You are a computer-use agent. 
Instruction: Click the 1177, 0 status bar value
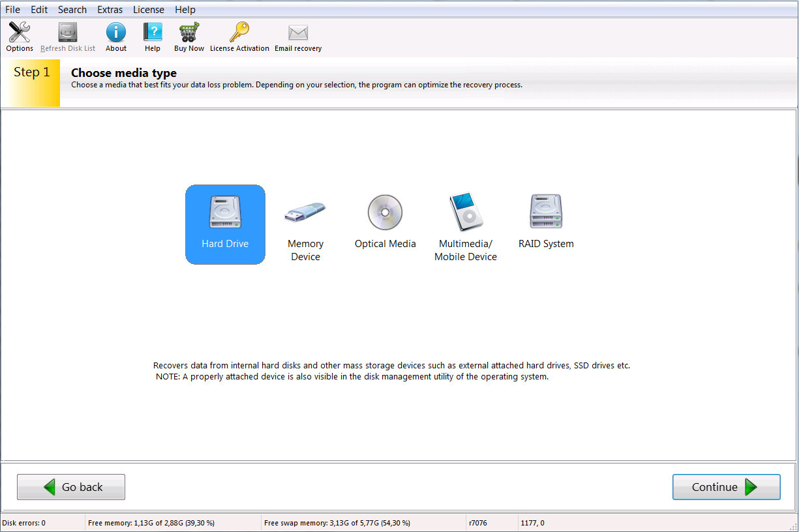[532, 523]
